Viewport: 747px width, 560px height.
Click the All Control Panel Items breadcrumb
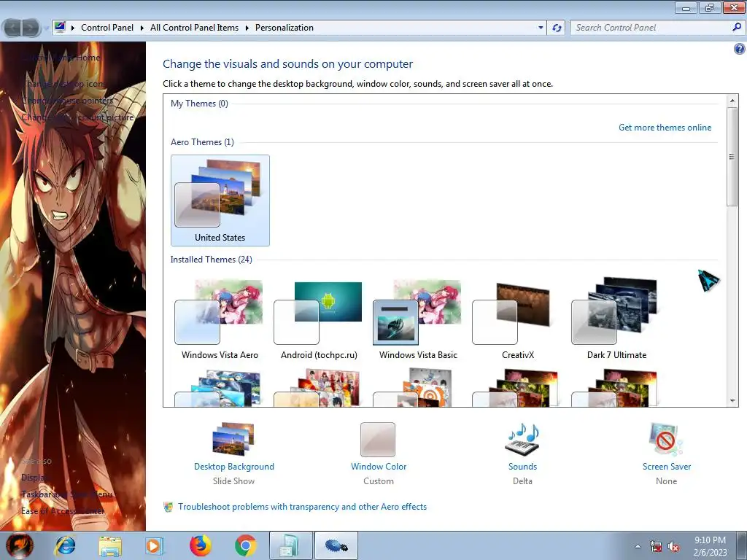coord(194,28)
